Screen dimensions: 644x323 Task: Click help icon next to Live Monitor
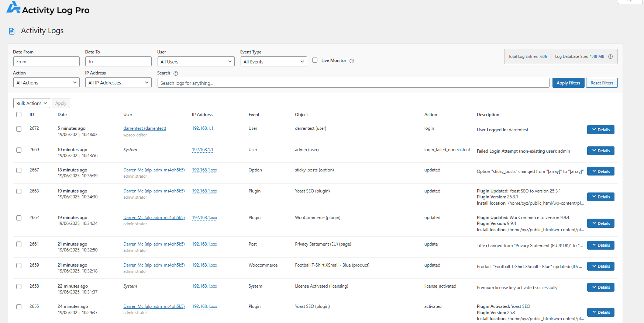pos(352,61)
